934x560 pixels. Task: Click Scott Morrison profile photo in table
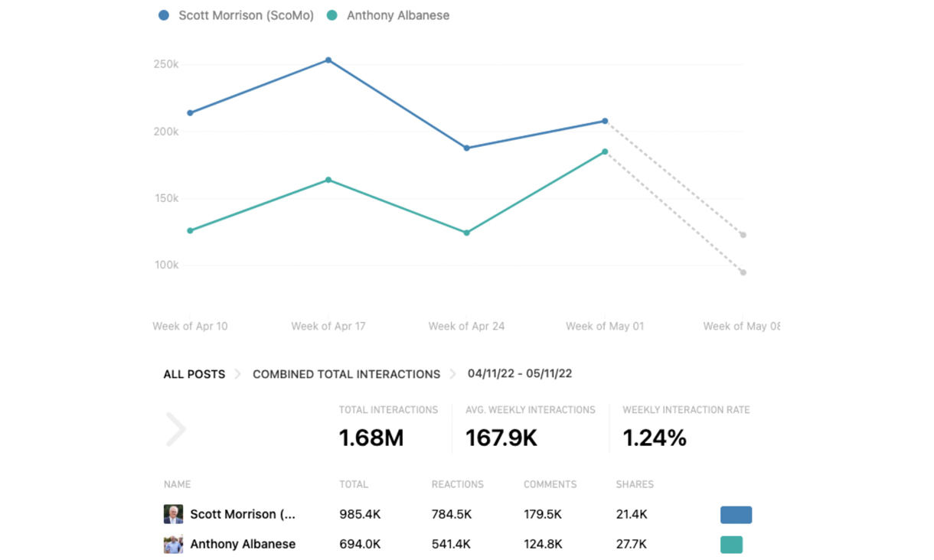click(174, 514)
